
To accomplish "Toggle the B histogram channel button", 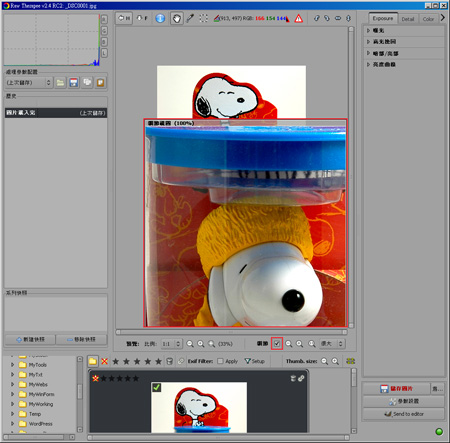I will (104, 42).
